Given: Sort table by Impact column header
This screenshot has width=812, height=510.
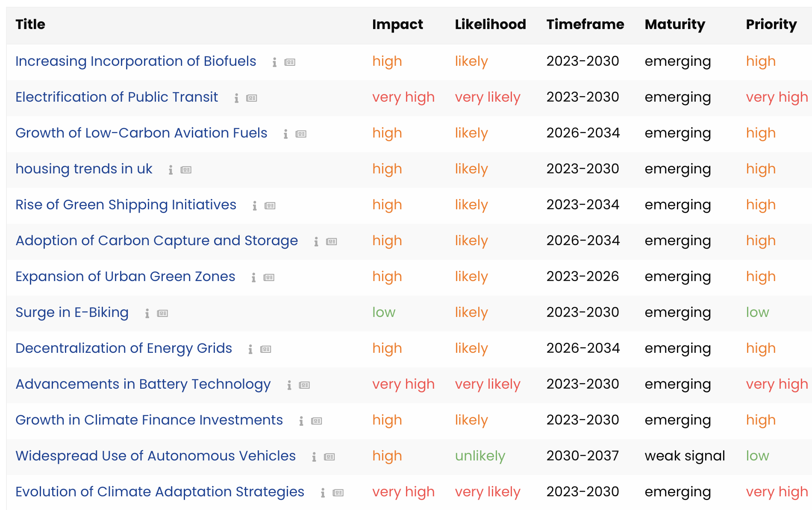Looking at the screenshot, I should pyautogui.click(x=397, y=24).
